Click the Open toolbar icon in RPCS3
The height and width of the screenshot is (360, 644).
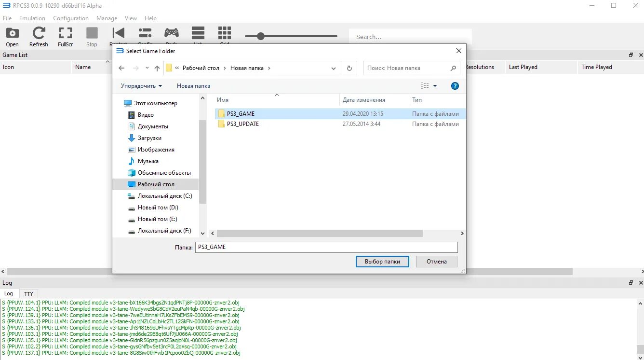pyautogui.click(x=12, y=37)
